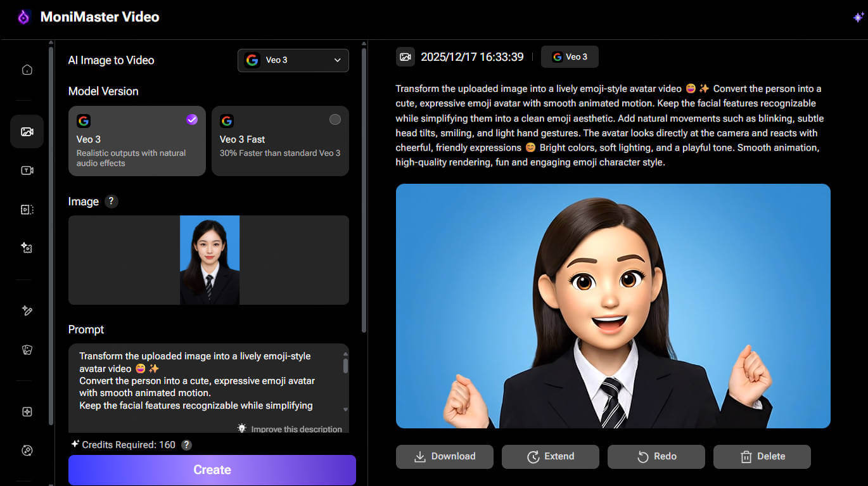868x486 pixels.
Task: Select the magic pen AI tool icon
Action: pos(27,310)
